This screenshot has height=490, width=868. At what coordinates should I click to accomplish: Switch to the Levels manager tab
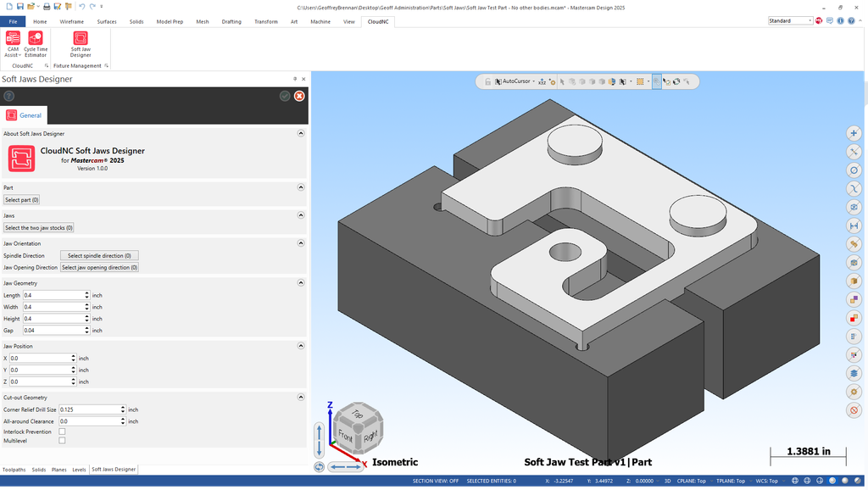tap(79, 470)
